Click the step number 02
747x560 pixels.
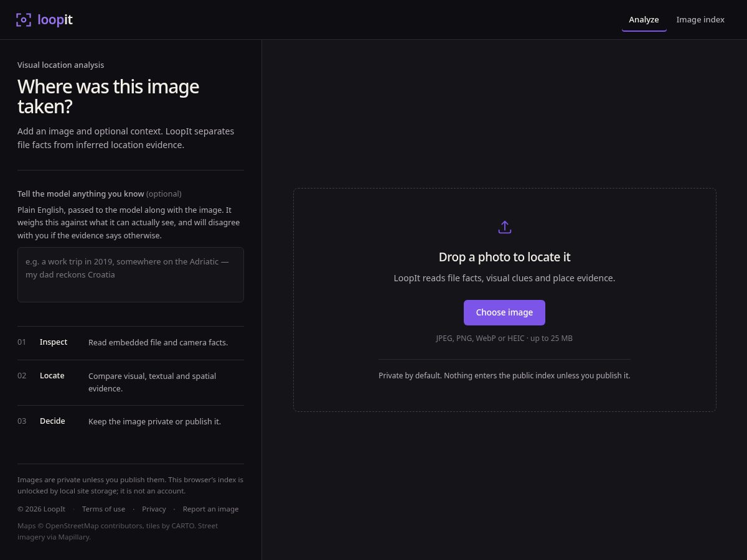pos(22,376)
